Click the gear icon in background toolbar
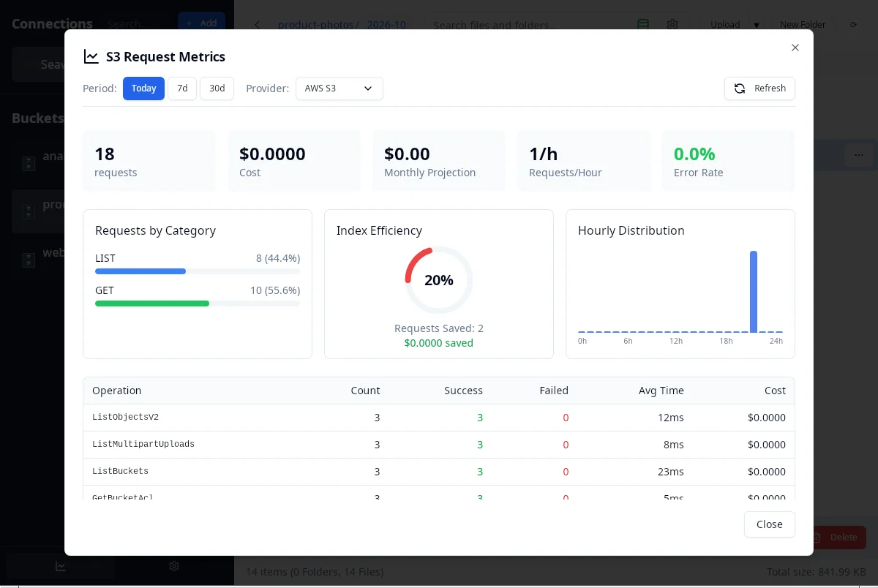This screenshot has height=588, width=878. click(x=672, y=25)
